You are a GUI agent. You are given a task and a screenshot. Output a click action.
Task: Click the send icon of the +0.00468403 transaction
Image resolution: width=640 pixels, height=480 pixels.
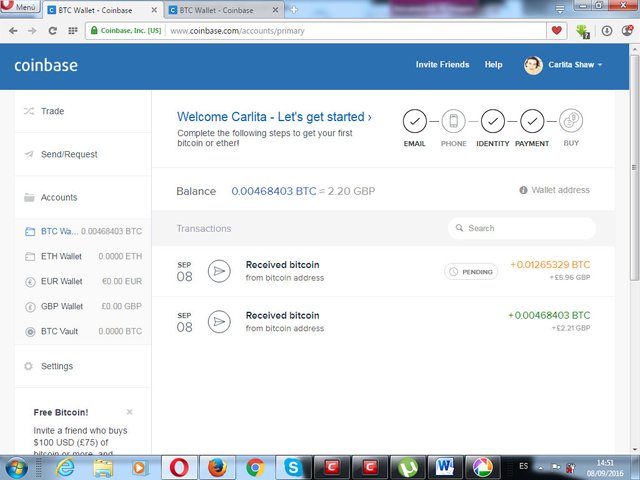coord(219,322)
